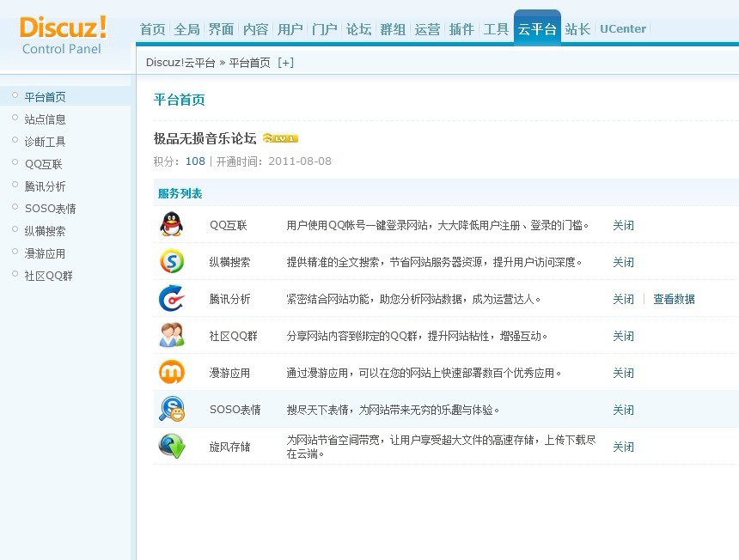Click 平台首页 in the breadcrumb

point(250,63)
